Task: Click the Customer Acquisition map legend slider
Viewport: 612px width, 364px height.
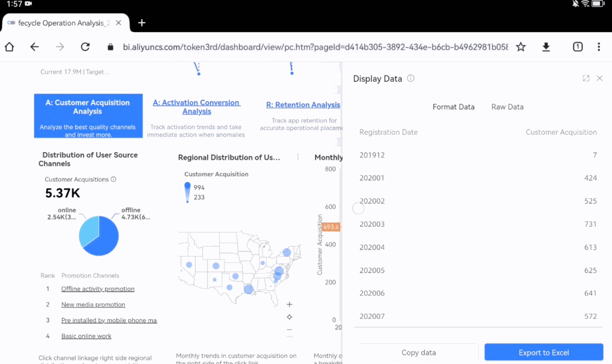Action: pyautogui.click(x=187, y=192)
